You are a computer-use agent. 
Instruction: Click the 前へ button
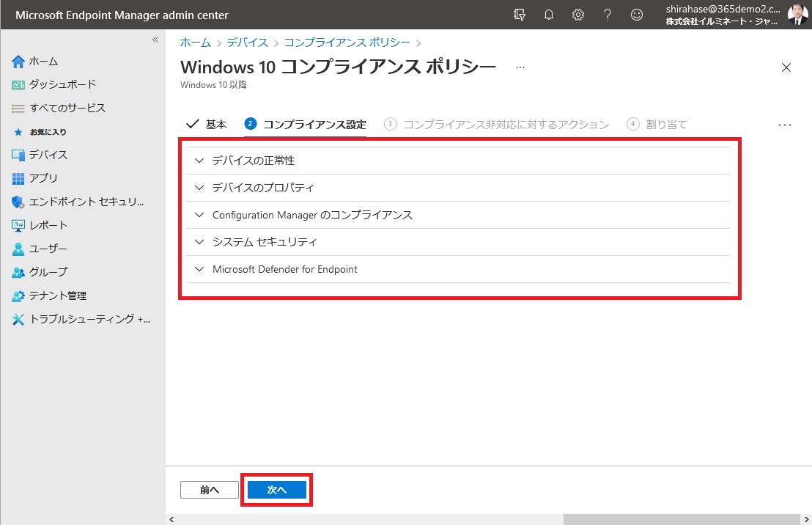tap(209, 490)
